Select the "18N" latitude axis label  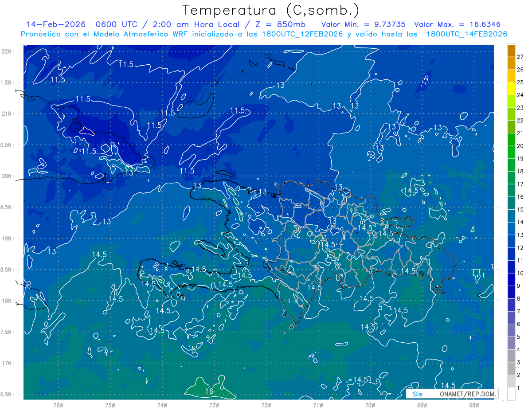(7, 301)
